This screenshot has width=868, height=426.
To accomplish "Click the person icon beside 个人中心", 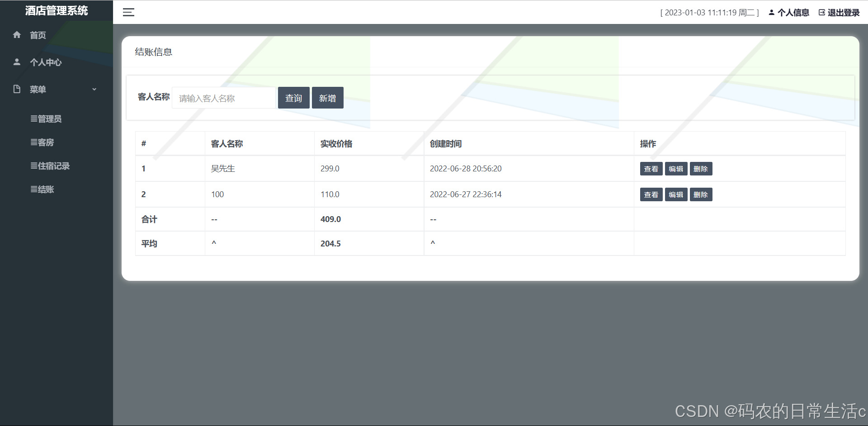I will (17, 62).
